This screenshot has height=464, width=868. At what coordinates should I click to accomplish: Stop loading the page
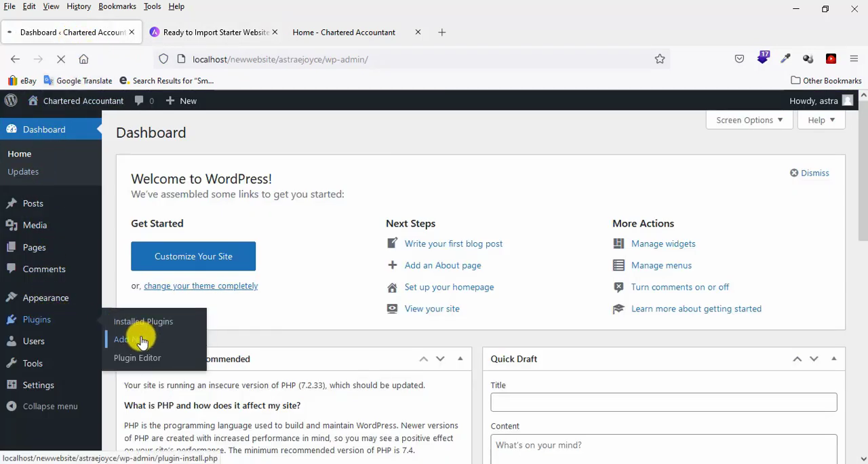click(x=61, y=59)
